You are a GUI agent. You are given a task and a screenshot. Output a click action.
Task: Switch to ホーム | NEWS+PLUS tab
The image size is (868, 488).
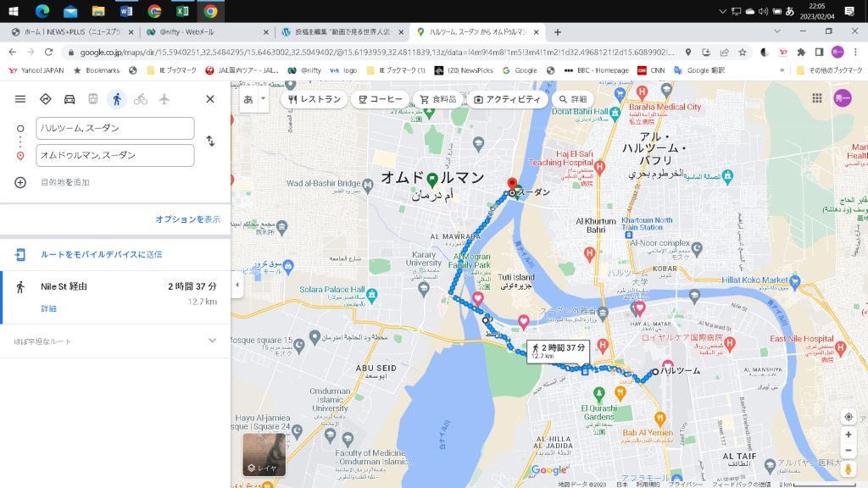(x=73, y=32)
